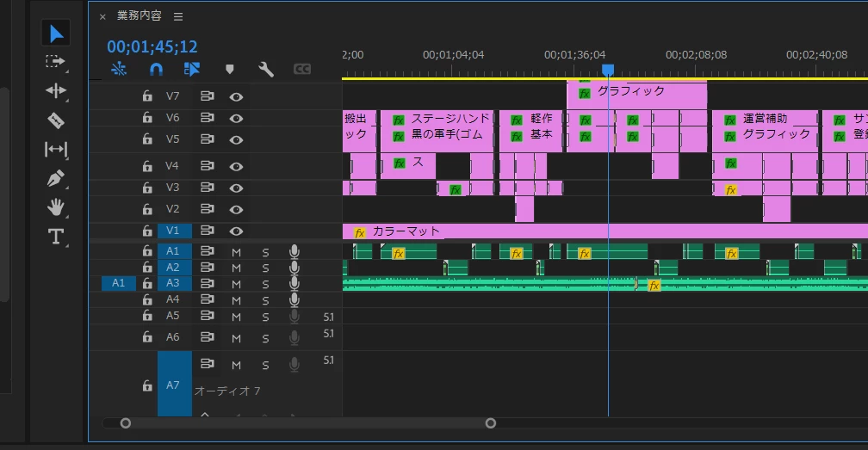Hide track V3 output
The width and height of the screenshot is (868, 450).
[x=236, y=188]
